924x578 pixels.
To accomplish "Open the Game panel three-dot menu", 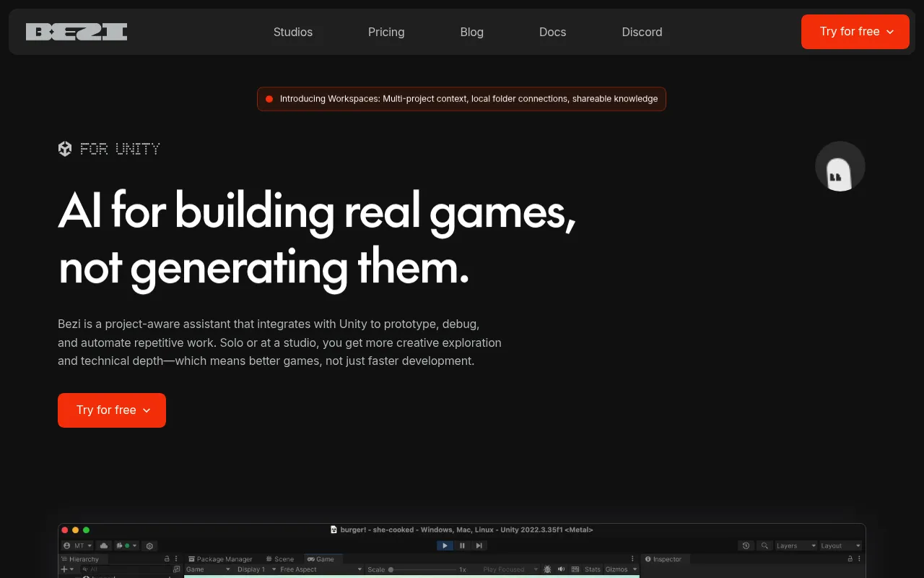I will [632, 558].
